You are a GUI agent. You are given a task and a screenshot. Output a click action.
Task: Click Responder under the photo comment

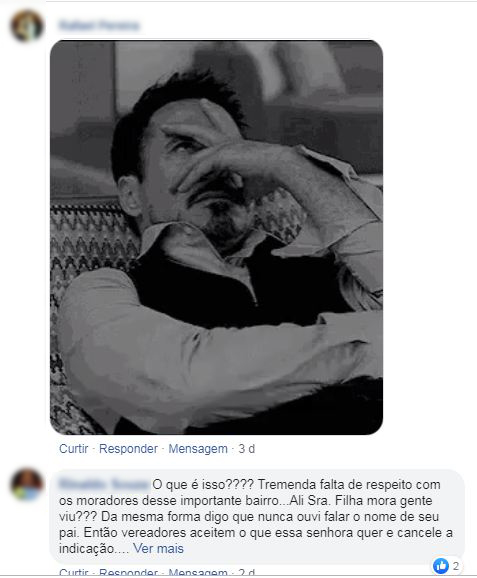128,449
